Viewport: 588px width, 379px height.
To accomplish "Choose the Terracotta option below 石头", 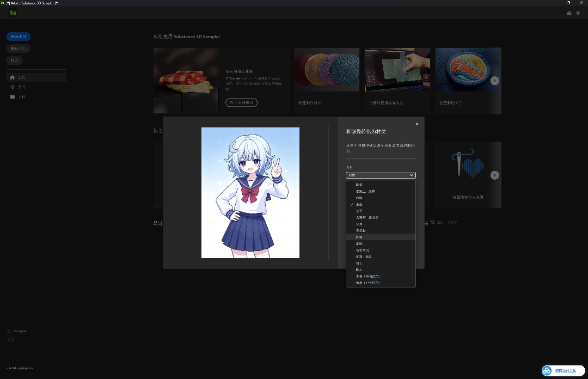I will pos(381,270).
